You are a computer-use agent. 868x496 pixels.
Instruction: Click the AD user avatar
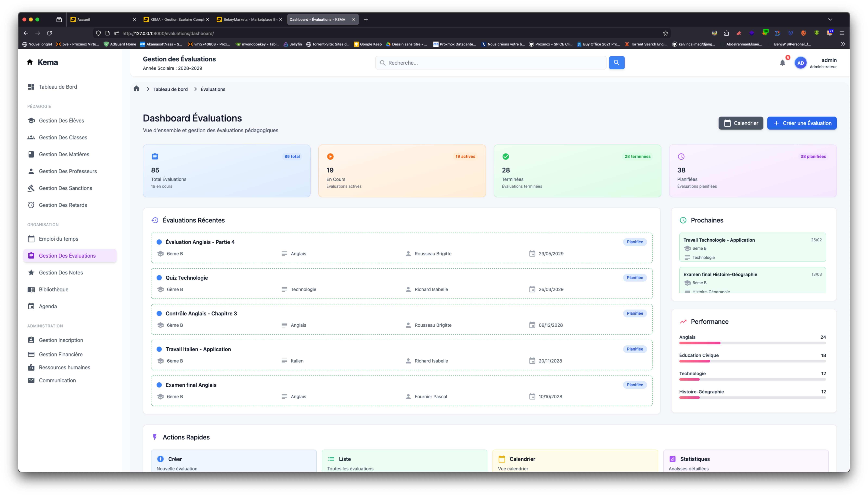pos(800,63)
